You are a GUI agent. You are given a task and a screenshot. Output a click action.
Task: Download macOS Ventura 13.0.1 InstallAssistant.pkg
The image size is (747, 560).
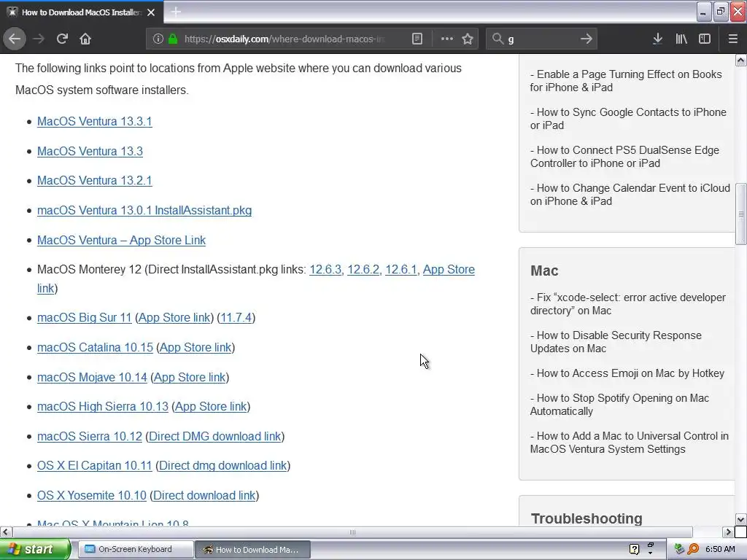[x=144, y=211]
